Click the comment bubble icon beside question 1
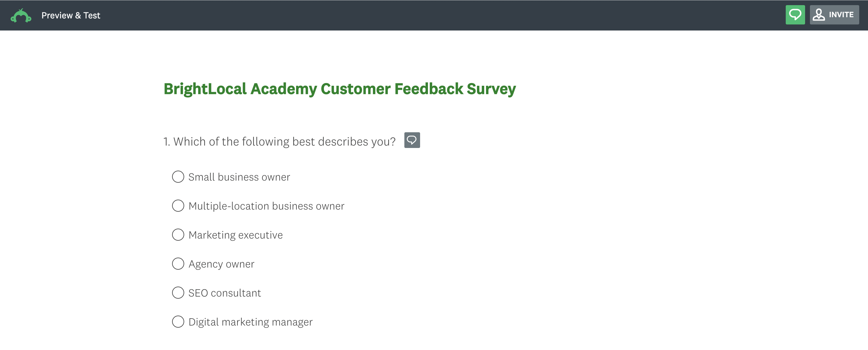The height and width of the screenshot is (350, 868). click(412, 140)
